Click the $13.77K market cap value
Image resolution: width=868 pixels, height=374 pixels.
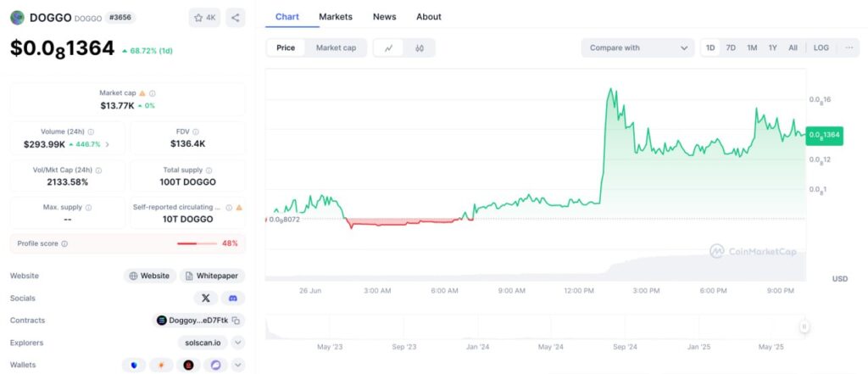click(x=117, y=105)
